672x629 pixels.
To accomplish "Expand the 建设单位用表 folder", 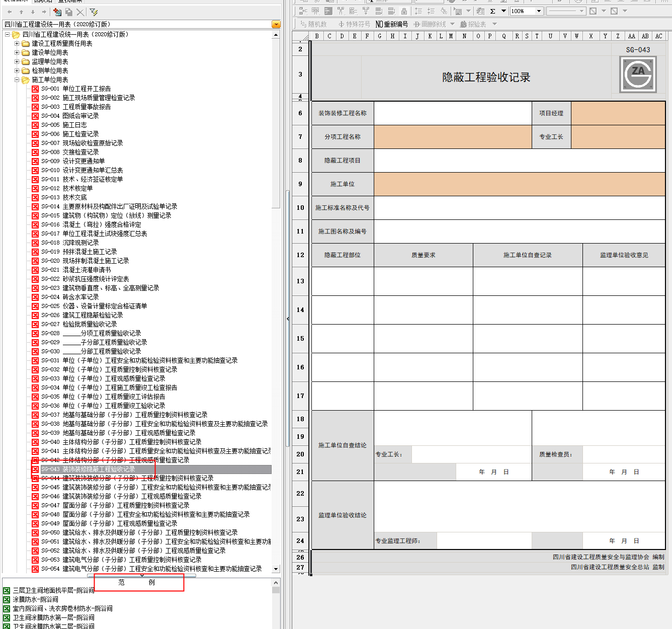I will (x=17, y=53).
